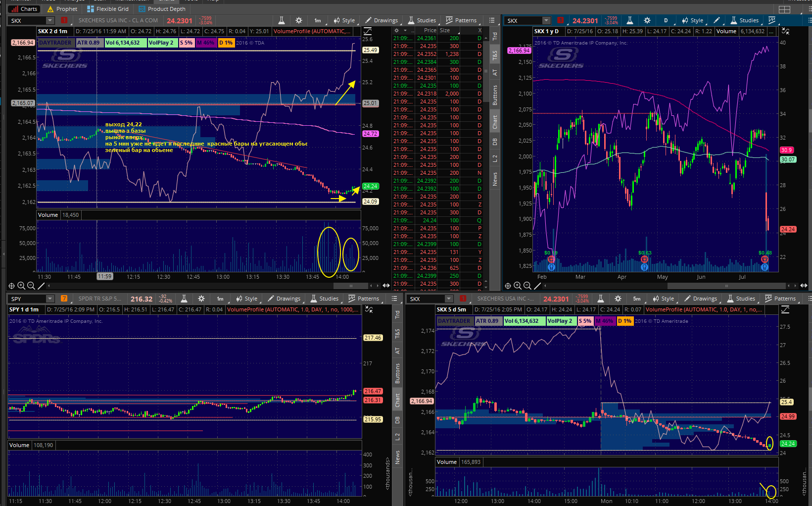Open SPY symbol dropdown in bottom-left chart
The image size is (812, 506).
click(x=50, y=299)
